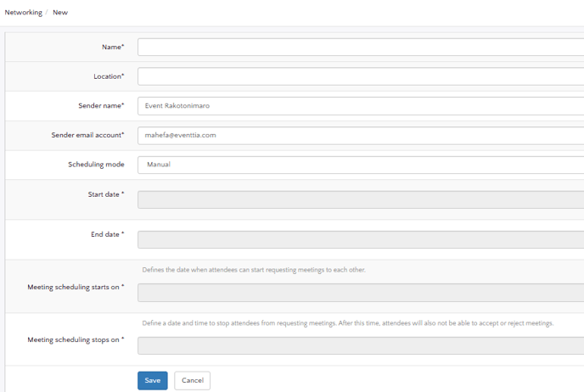This screenshot has height=392, width=584.
Task: Open the Networking breadcrumb link
Action: click(23, 13)
